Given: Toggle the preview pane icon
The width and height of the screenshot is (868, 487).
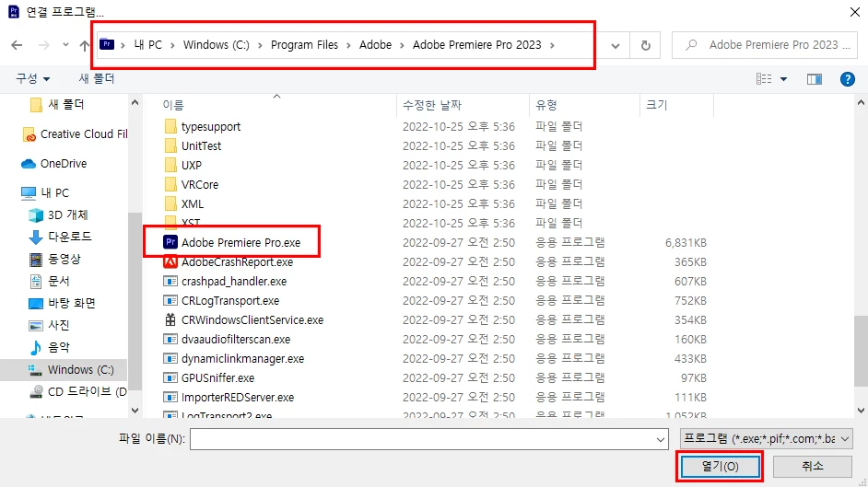Looking at the screenshot, I should pyautogui.click(x=814, y=79).
